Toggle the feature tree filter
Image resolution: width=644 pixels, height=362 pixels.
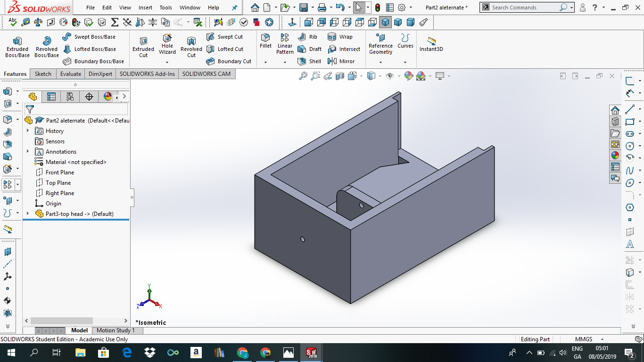pyautogui.click(x=30, y=109)
